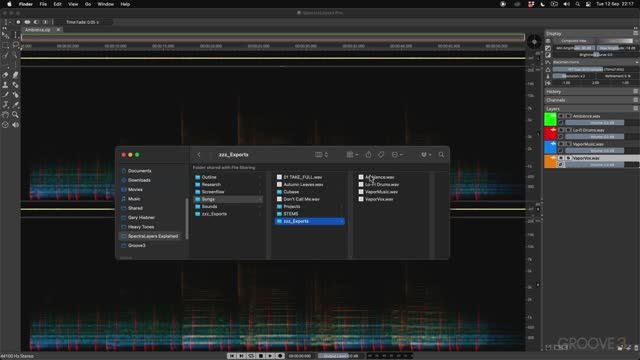Expand the Channels panel

coord(591,100)
